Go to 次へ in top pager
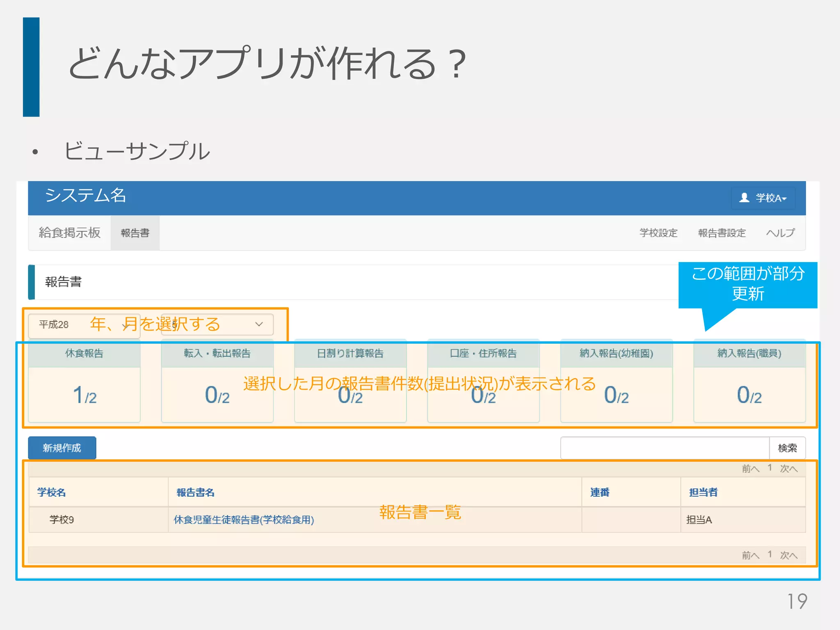Screen dimensions: 840x630 789,468
